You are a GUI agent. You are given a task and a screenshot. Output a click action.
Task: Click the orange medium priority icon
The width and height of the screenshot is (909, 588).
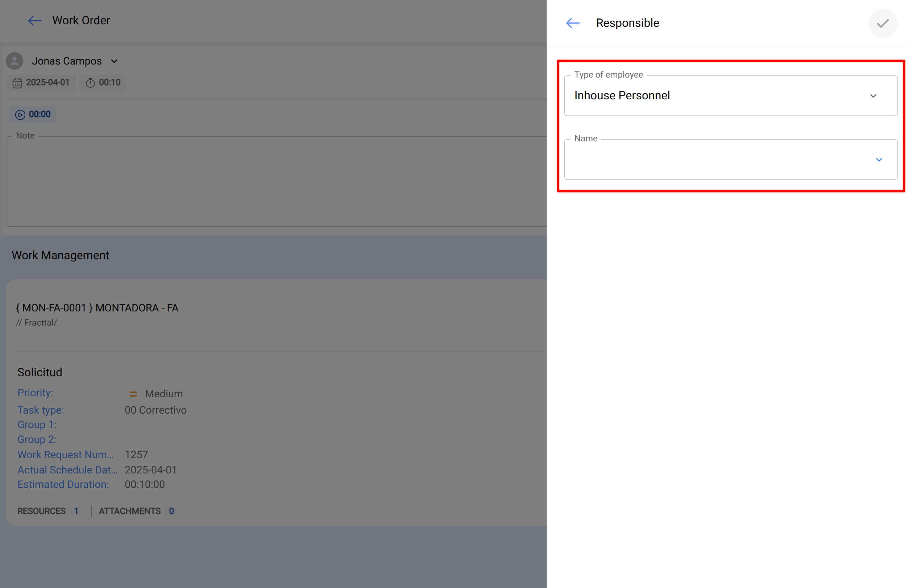[x=133, y=394]
